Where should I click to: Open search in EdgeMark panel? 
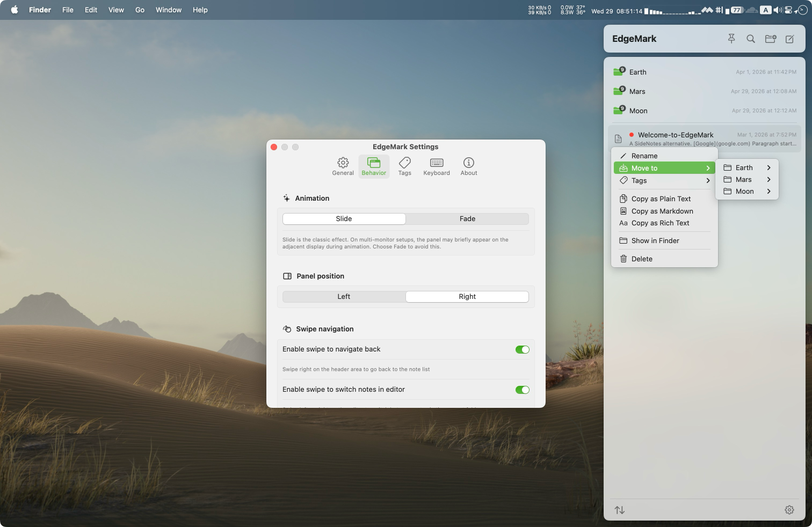click(x=751, y=39)
